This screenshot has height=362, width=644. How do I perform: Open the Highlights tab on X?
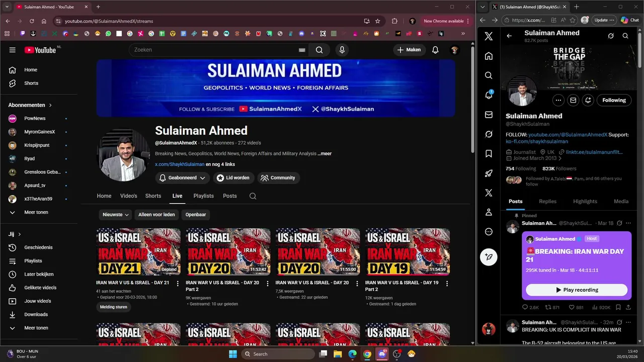585,201
